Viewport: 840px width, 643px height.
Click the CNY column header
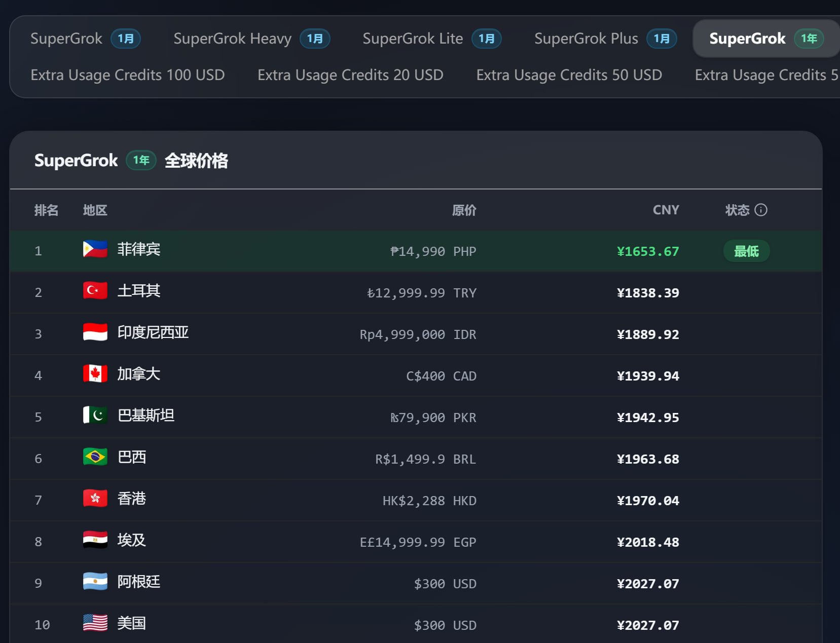[x=666, y=210]
